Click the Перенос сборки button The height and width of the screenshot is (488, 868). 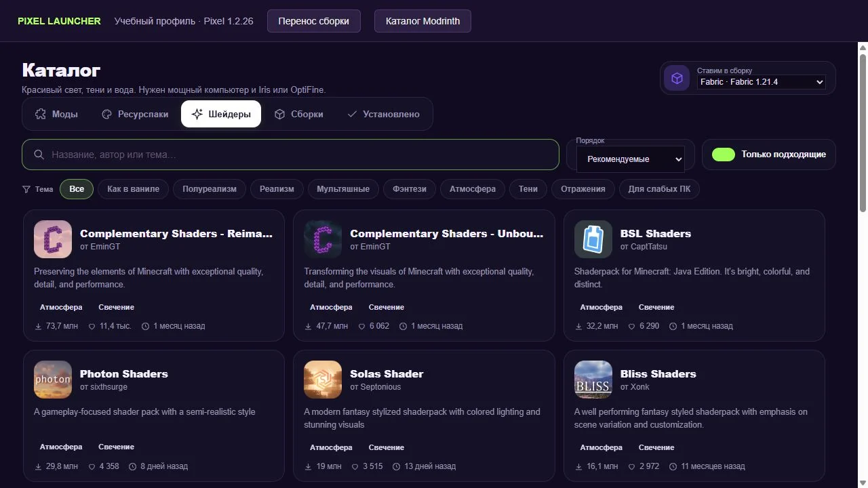(314, 21)
